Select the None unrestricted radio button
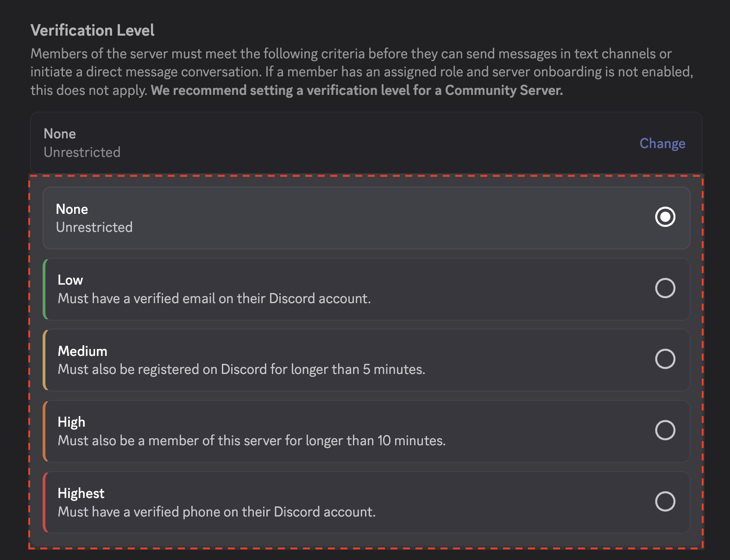Viewport: 730px width, 560px height. pyautogui.click(x=665, y=217)
